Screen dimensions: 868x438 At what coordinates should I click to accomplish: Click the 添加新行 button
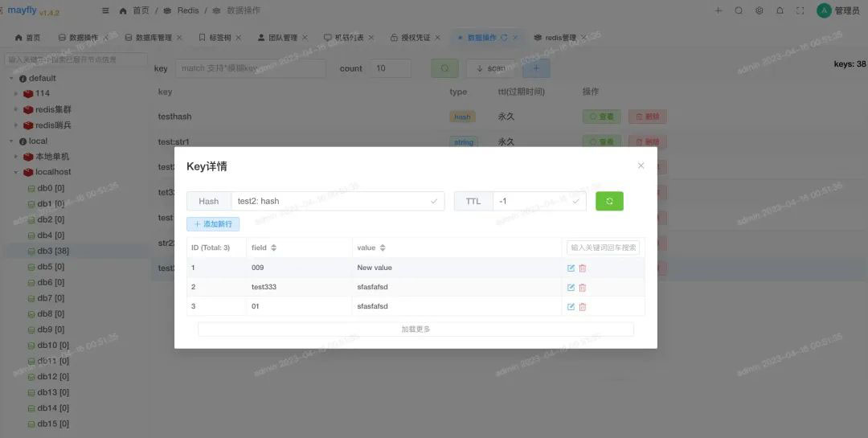213,224
